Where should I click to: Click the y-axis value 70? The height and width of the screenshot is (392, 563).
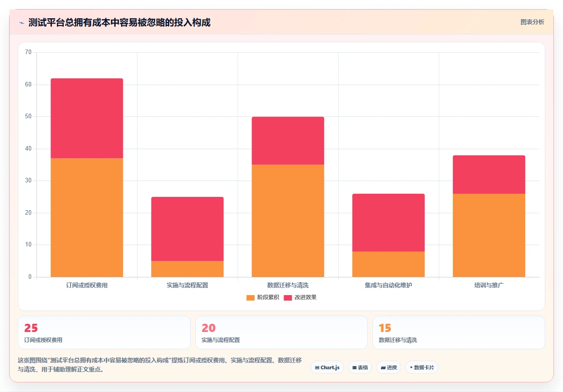point(28,52)
